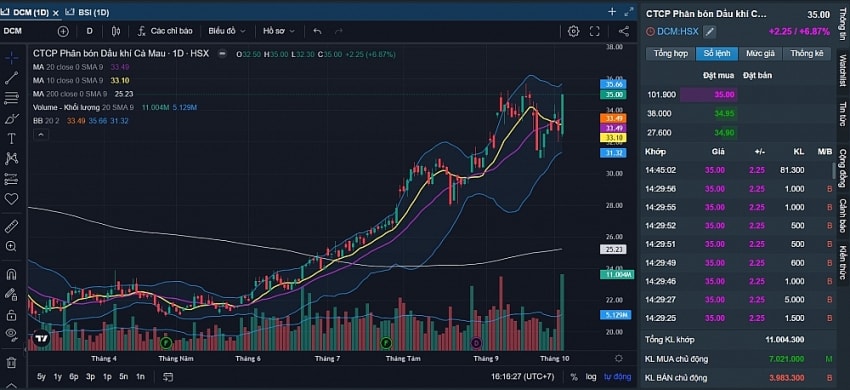850x390 pixels.
Task: Open the ruler measure tool
Action: 11,226
